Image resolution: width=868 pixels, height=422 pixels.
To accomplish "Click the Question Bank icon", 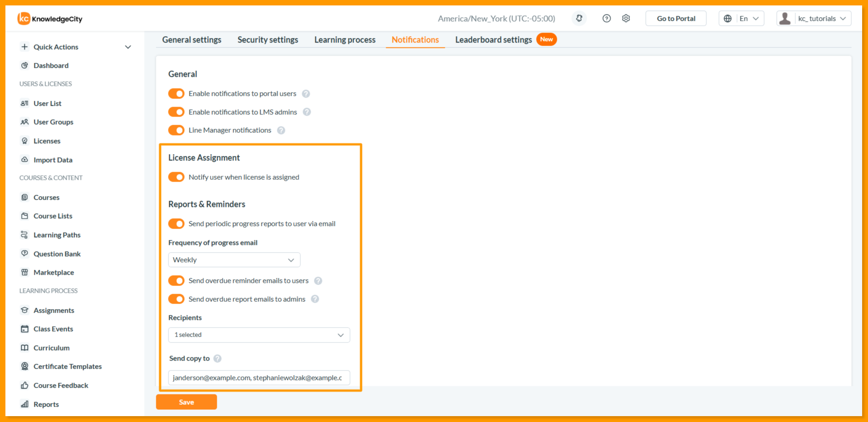I will pos(25,254).
